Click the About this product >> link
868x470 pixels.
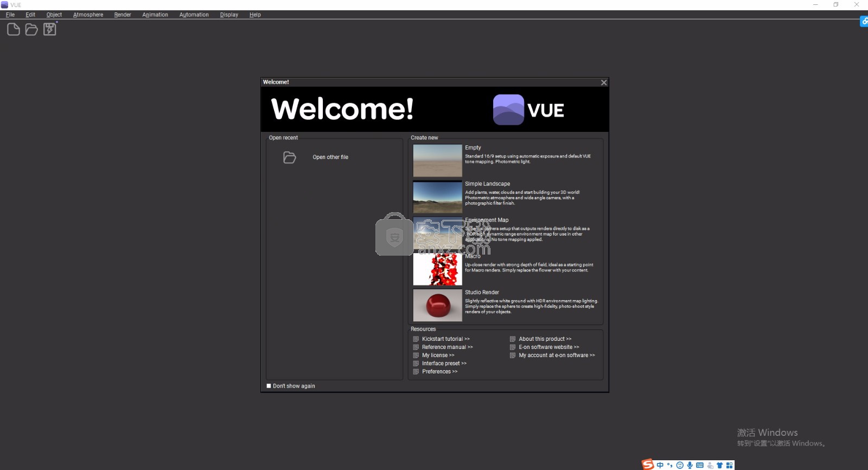[545, 339]
